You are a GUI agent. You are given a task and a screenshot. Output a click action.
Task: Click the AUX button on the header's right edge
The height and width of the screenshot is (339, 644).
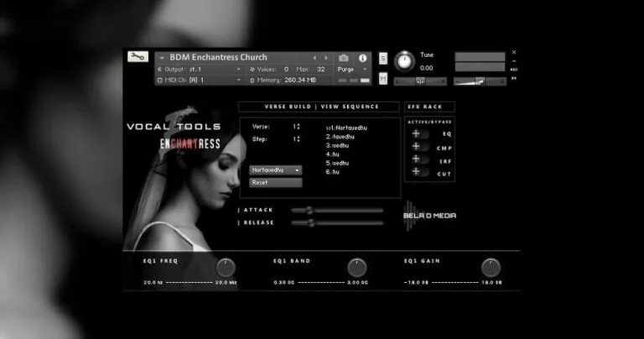[x=514, y=70]
